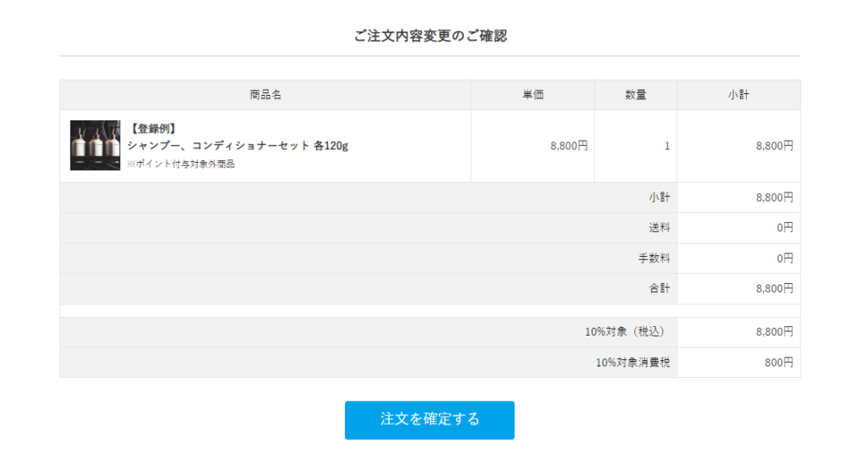Click the 8,800円 amount in 合計 row
Image resolution: width=868 pixels, height=472 pixels.
[x=774, y=289]
